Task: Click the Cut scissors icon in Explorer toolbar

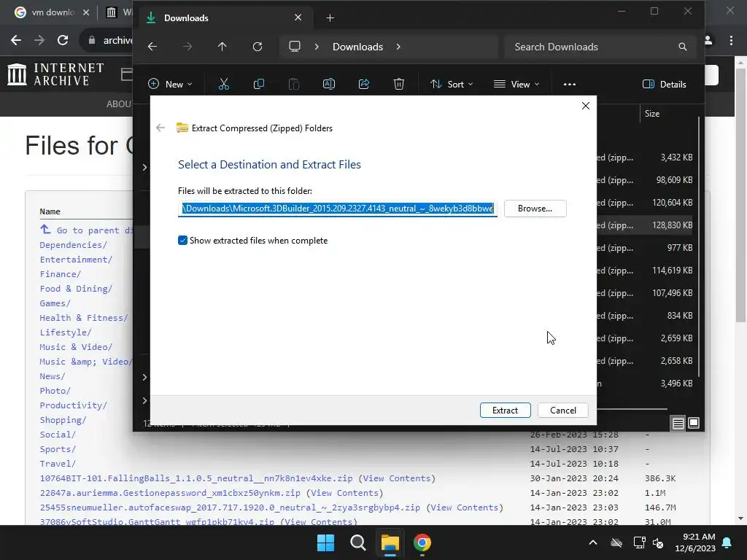Action: 223,85
